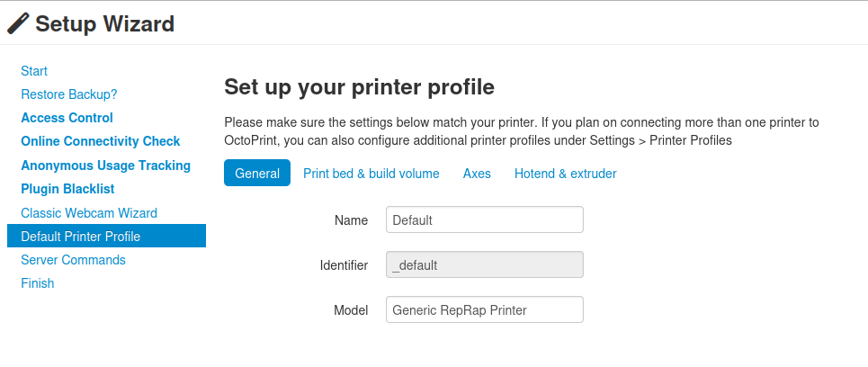Open Print bed & build volume tab

pyautogui.click(x=371, y=174)
